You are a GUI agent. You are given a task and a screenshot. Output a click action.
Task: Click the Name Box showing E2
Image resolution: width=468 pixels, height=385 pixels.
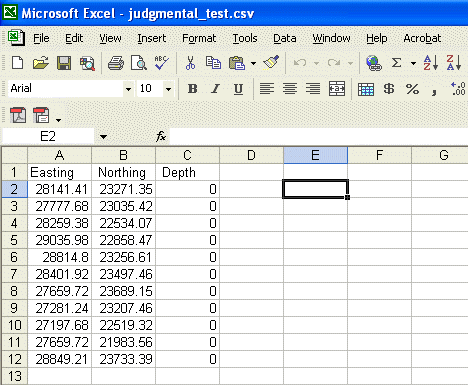click(x=48, y=136)
